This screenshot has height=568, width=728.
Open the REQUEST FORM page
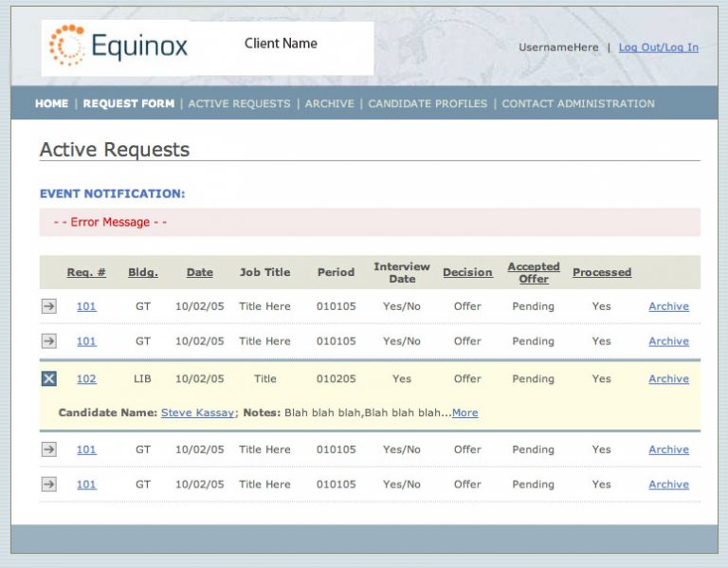click(x=128, y=103)
